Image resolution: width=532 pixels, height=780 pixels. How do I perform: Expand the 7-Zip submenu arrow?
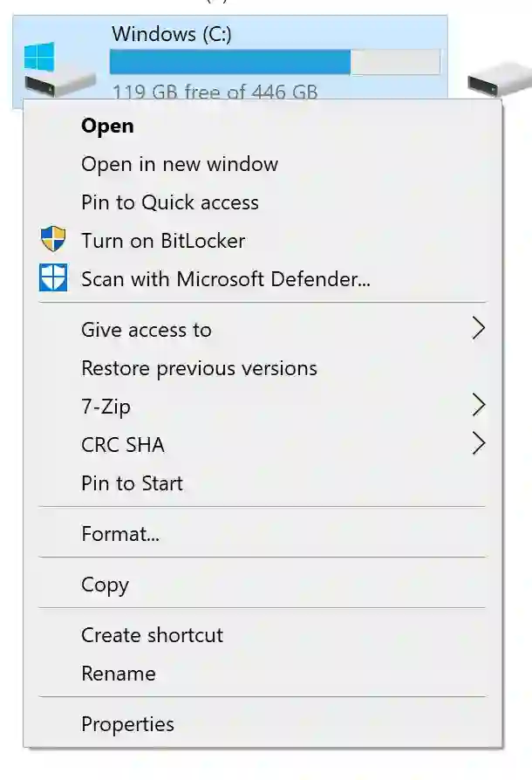point(477,406)
